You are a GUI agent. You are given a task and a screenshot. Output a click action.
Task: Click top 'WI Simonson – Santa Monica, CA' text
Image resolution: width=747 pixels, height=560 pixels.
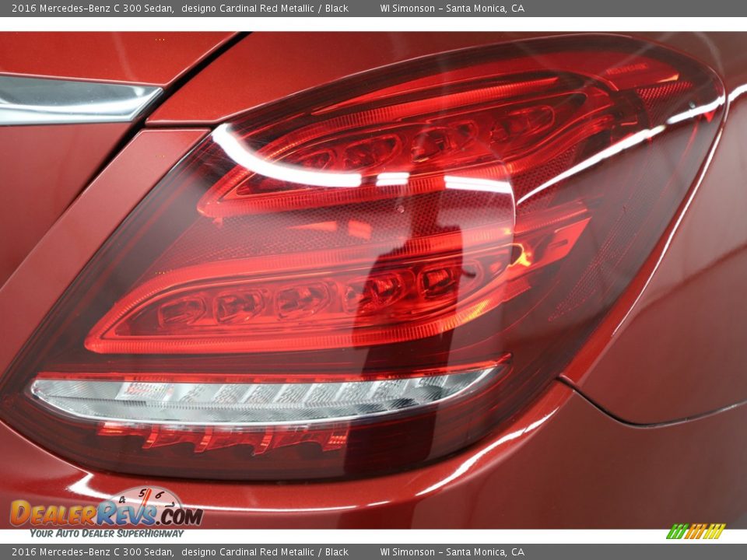tap(452, 9)
